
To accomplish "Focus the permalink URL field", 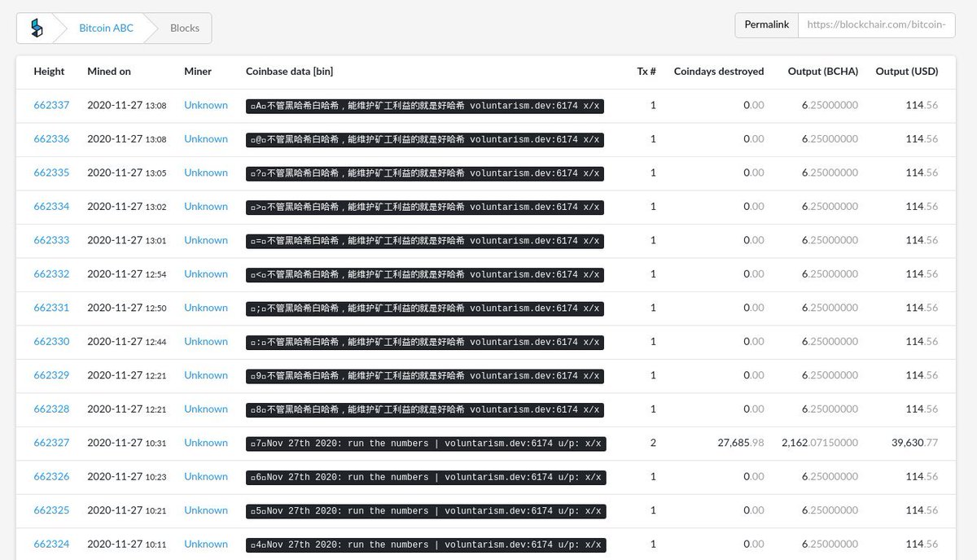I will point(876,24).
